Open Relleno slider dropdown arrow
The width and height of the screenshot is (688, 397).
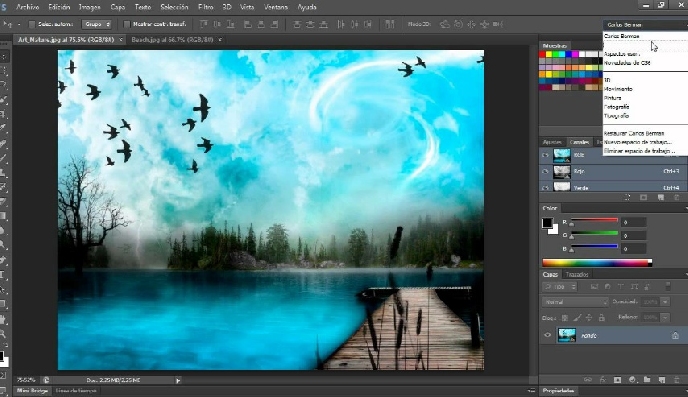665,317
